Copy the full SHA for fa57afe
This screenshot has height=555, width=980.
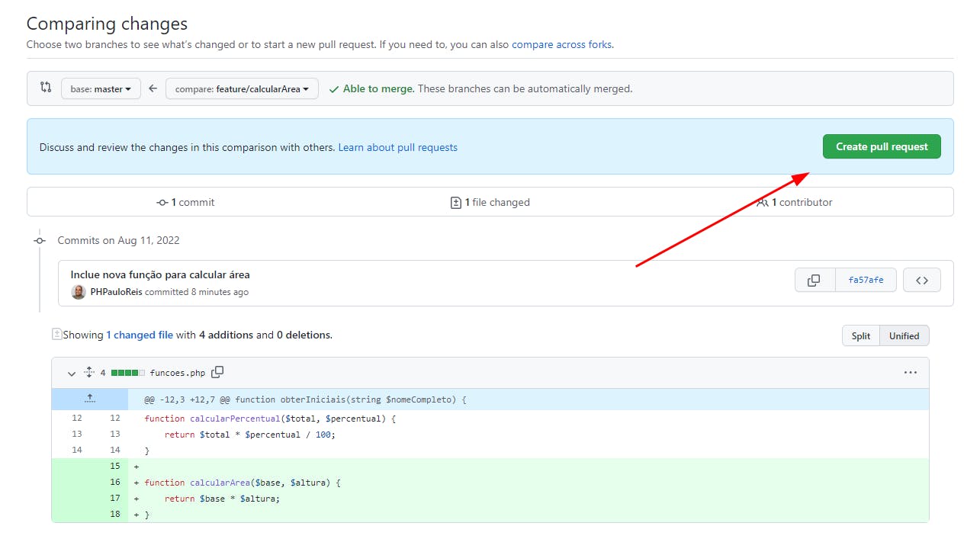(x=815, y=280)
